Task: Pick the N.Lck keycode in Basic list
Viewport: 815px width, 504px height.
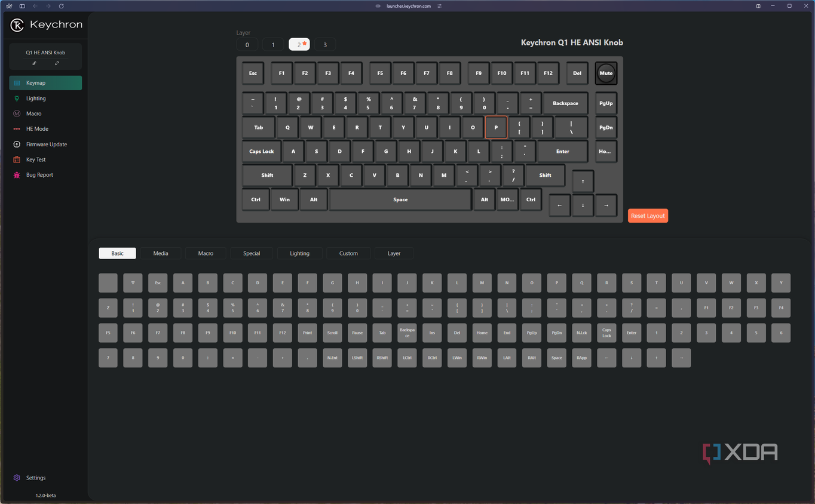Action: tap(581, 333)
